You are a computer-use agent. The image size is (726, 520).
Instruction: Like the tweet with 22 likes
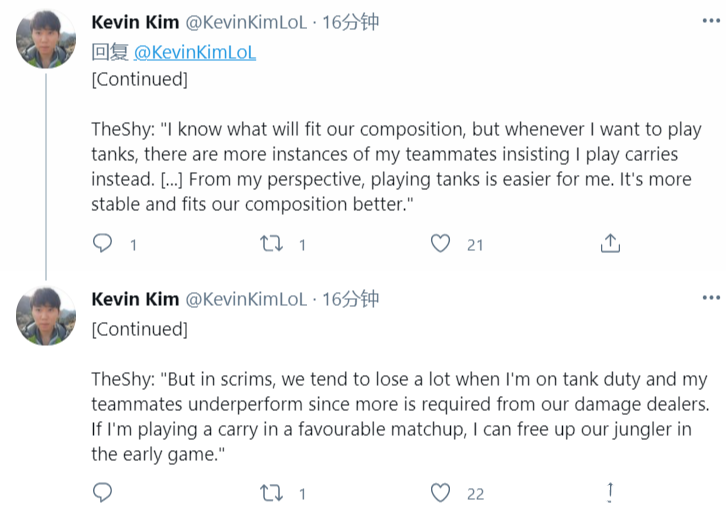coord(440,493)
